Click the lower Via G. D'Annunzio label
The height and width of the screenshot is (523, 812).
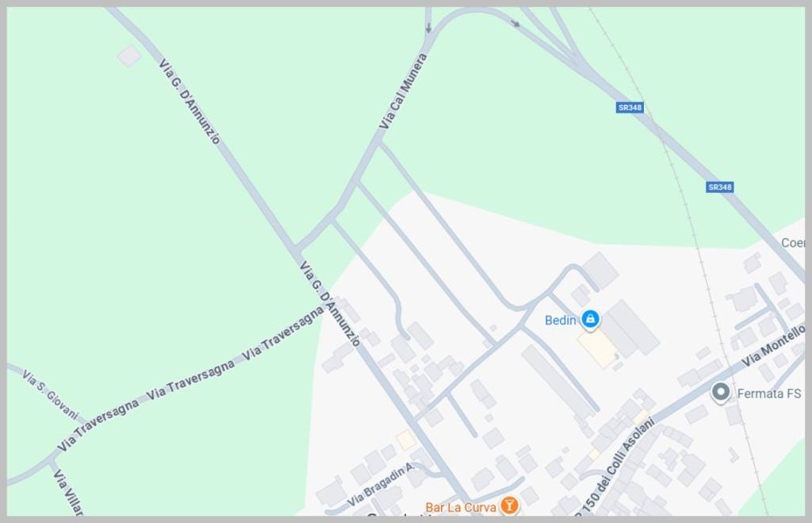click(330, 303)
